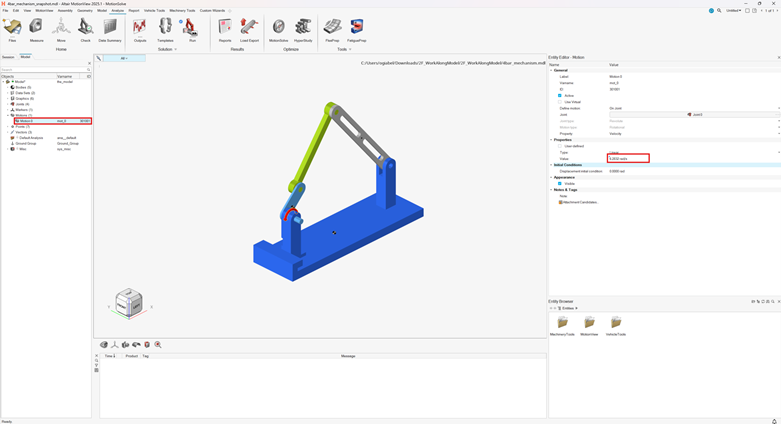
Task: Collapse the Motions tree node
Action: tap(7, 116)
